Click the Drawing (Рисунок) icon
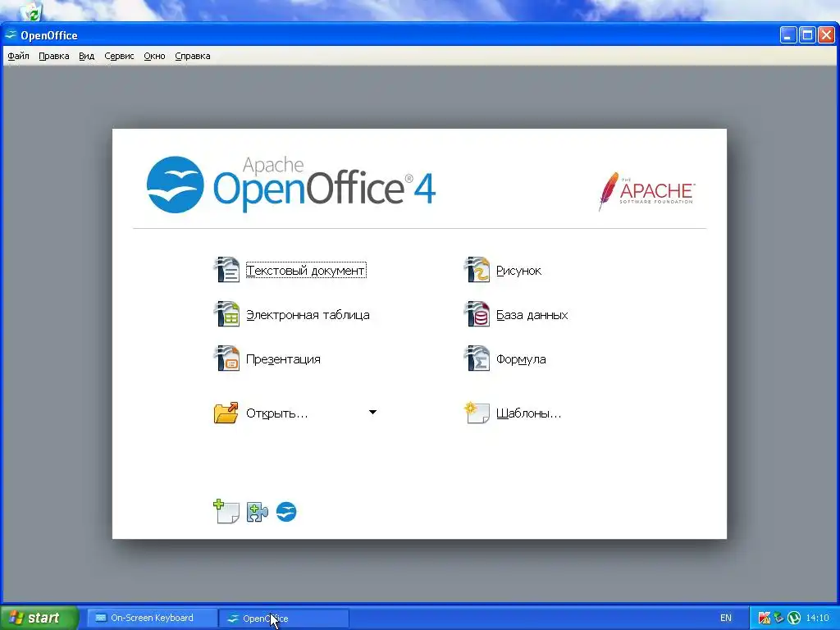 [477, 269]
